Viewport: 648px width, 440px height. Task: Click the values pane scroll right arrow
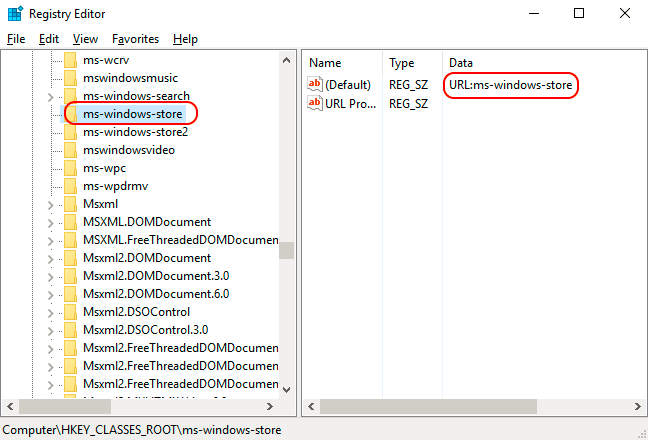(638, 407)
